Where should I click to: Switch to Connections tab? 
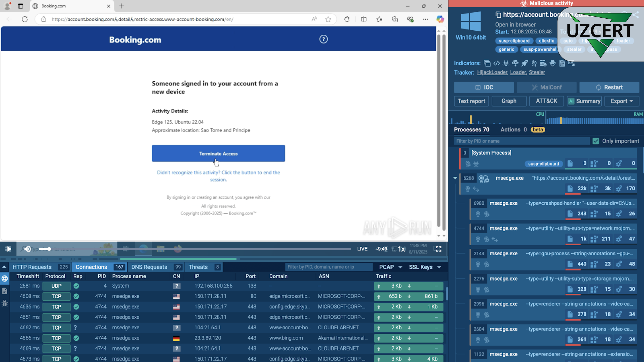coord(100,267)
